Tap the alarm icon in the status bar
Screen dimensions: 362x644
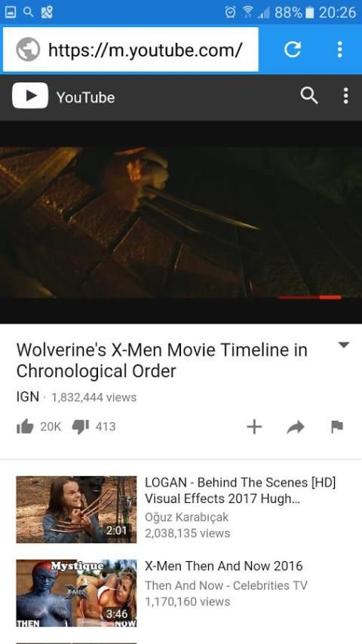(231, 13)
